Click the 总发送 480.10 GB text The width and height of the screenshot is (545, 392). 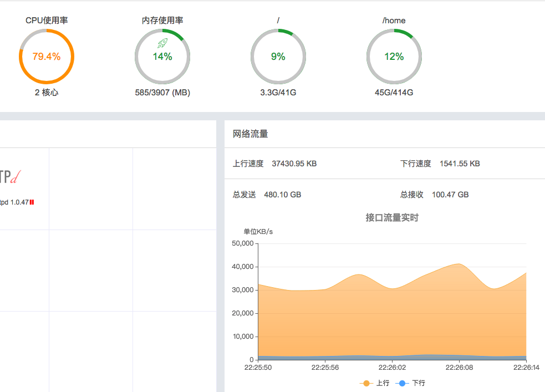tap(267, 195)
